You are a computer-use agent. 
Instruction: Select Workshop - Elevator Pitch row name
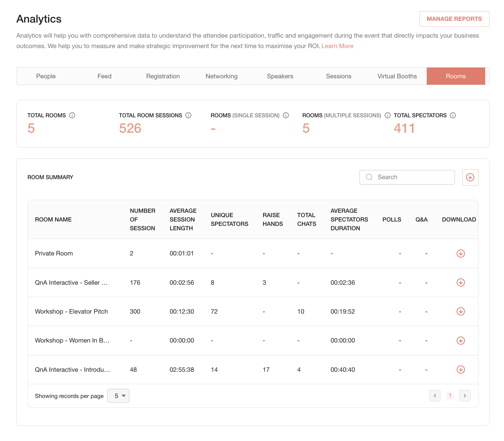tap(71, 312)
